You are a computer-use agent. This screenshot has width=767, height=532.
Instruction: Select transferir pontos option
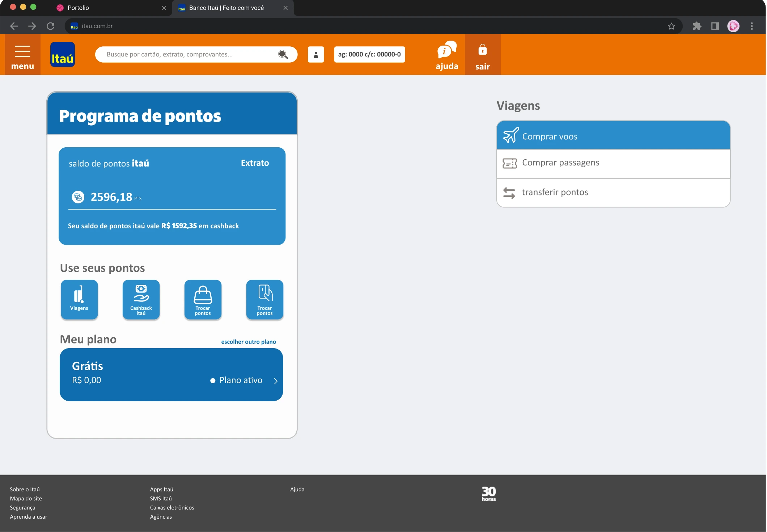pos(614,193)
